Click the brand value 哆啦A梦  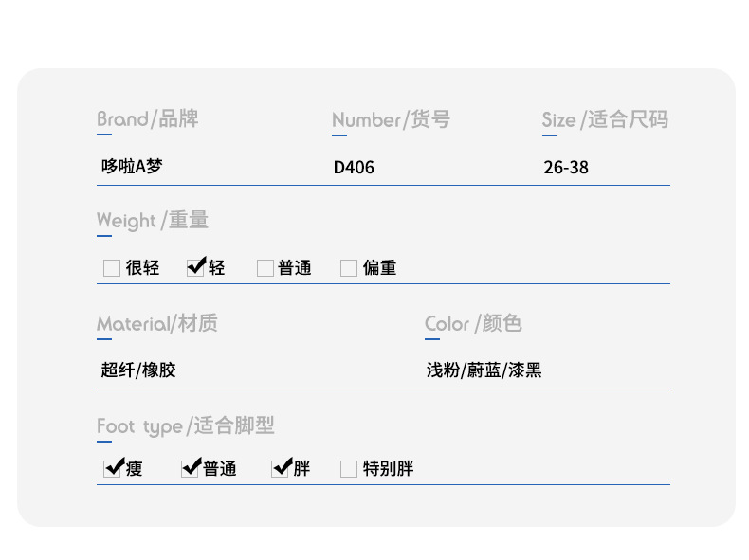[132, 167]
